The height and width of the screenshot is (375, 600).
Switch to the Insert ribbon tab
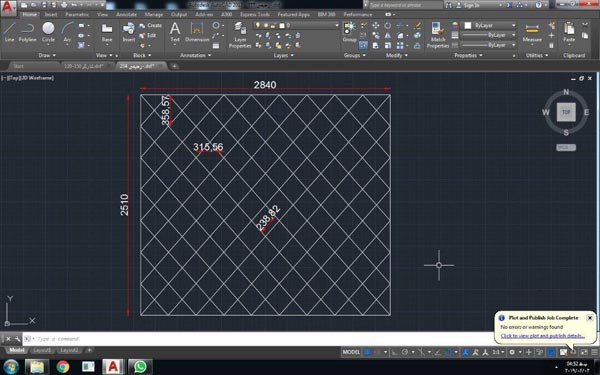click(x=51, y=15)
